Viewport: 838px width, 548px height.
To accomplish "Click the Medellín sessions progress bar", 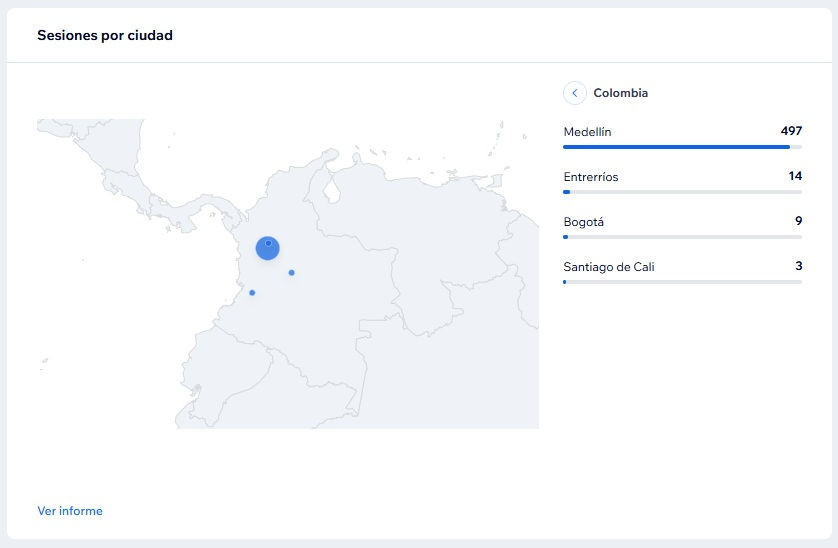I will tap(682, 147).
